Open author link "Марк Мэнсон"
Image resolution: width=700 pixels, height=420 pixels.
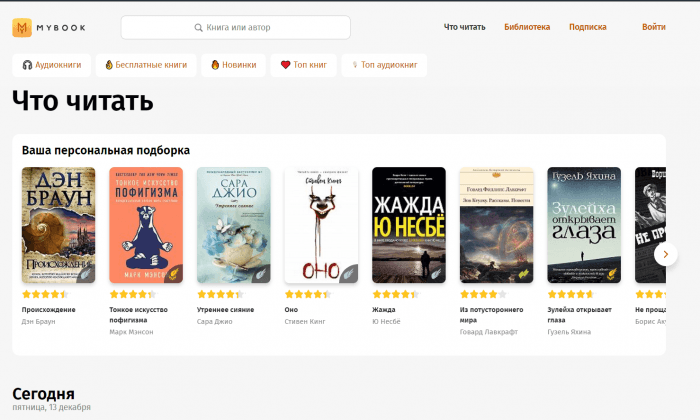(131, 332)
